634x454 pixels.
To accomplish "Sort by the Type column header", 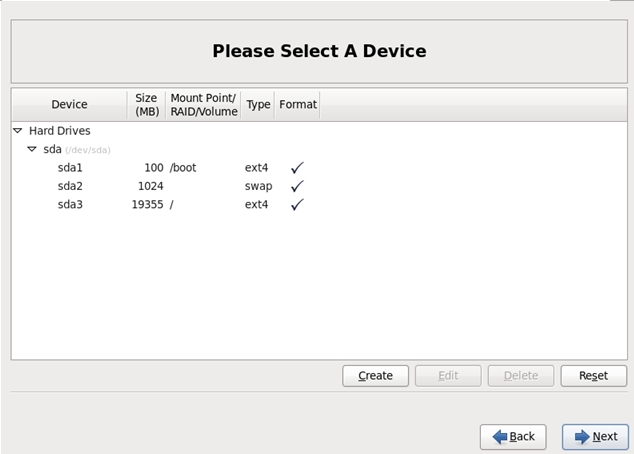I will (x=258, y=105).
